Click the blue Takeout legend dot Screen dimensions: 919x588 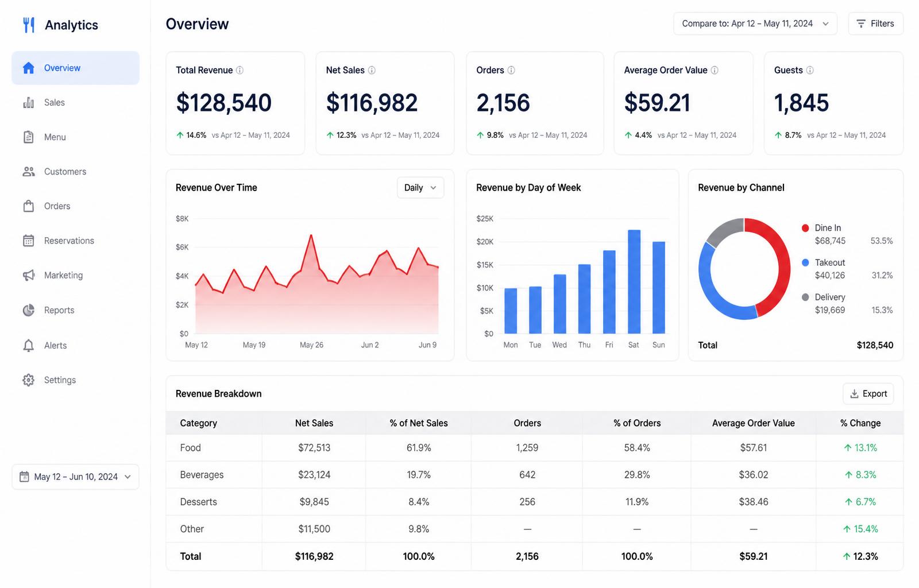coord(805,262)
